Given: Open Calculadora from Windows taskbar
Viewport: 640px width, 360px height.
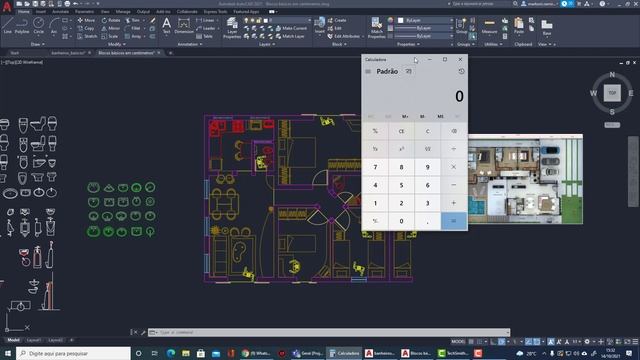Looking at the screenshot, I should tap(344, 353).
